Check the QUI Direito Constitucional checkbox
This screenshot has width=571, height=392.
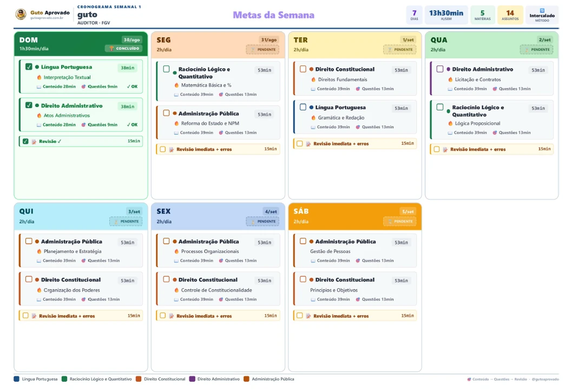coord(29,280)
